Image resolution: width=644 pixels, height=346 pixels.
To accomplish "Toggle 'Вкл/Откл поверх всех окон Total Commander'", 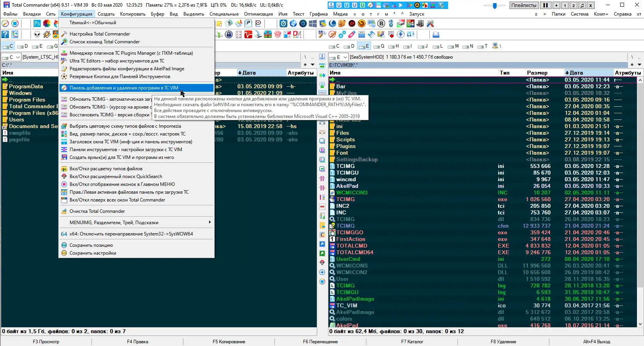I will tap(117, 200).
